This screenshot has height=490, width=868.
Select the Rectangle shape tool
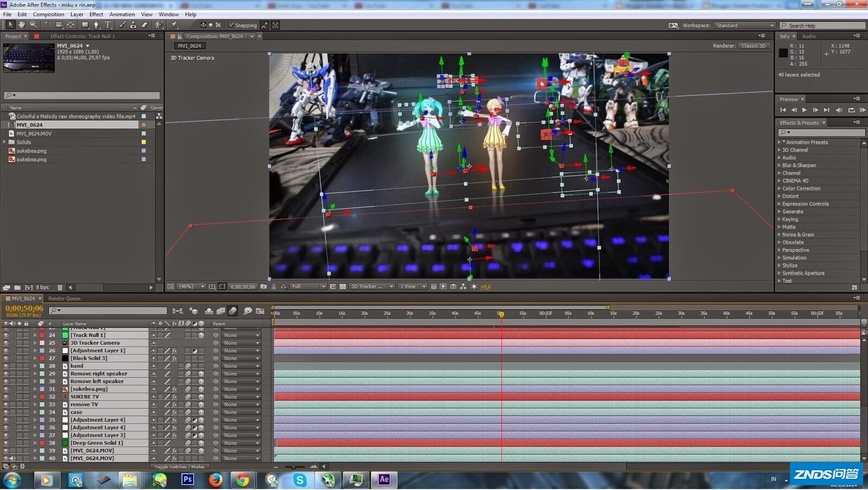click(x=85, y=25)
